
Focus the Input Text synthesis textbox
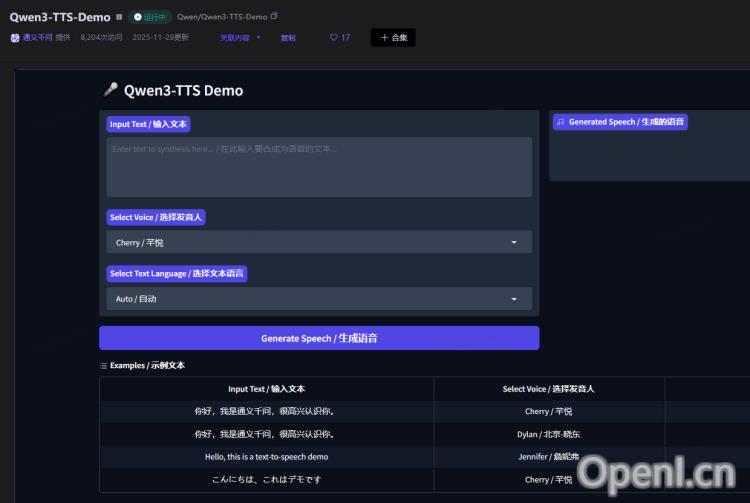click(319, 167)
